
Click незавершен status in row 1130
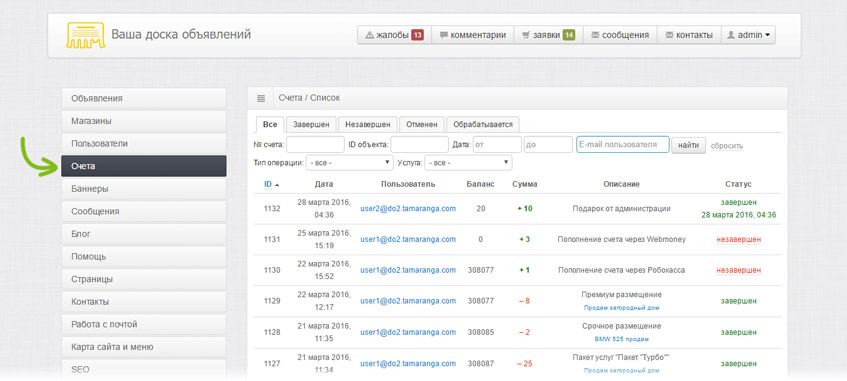(738, 270)
